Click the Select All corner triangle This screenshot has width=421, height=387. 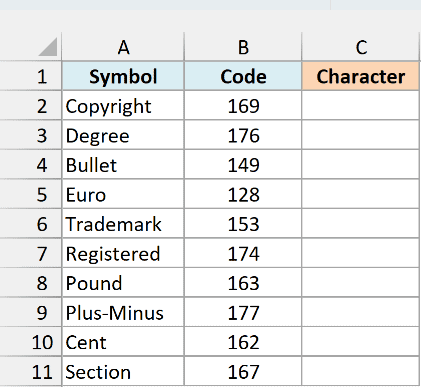point(48,47)
